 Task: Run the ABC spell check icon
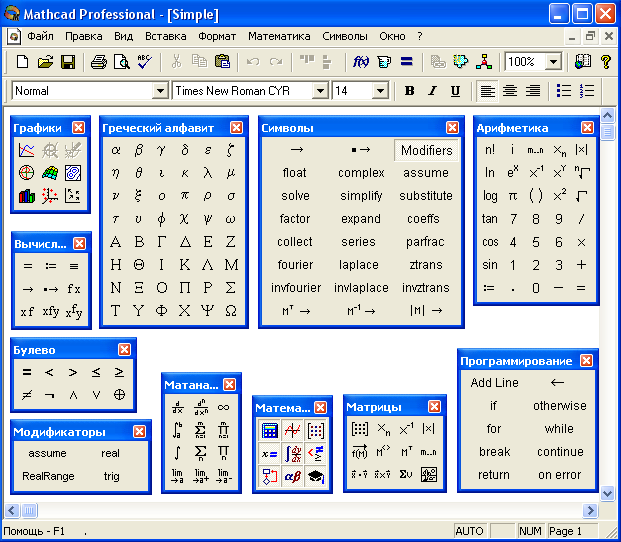click(x=145, y=62)
